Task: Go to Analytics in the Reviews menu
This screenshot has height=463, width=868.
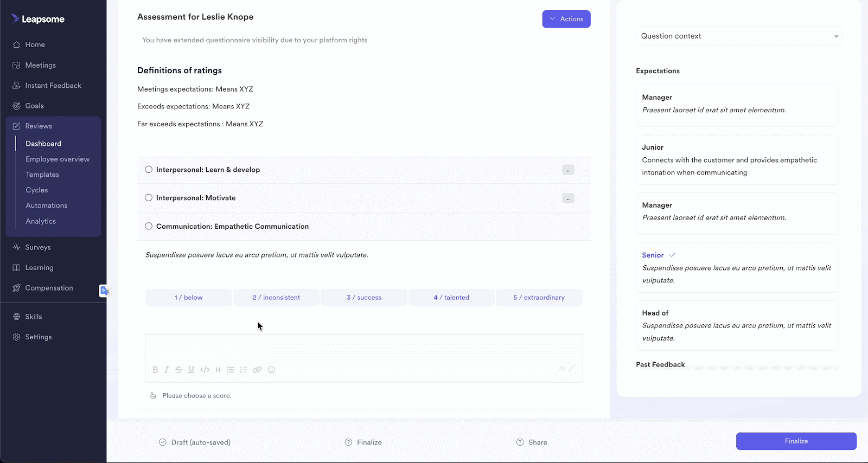Action: coord(41,221)
